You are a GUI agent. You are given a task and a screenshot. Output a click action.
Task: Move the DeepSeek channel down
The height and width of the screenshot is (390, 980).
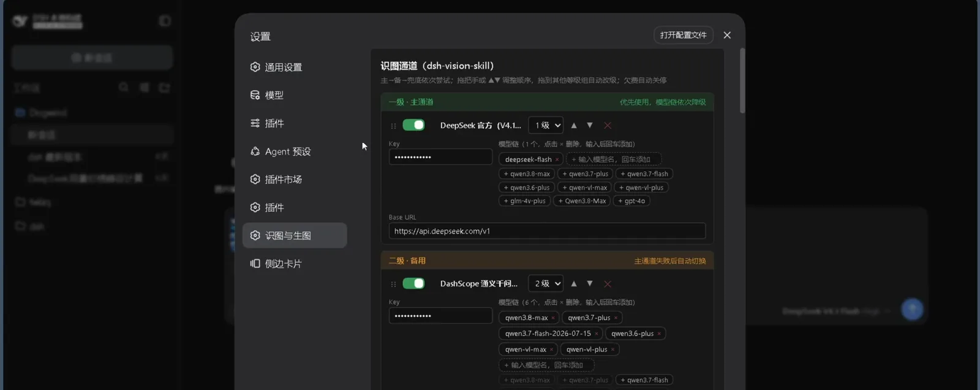tap(590, 125)
